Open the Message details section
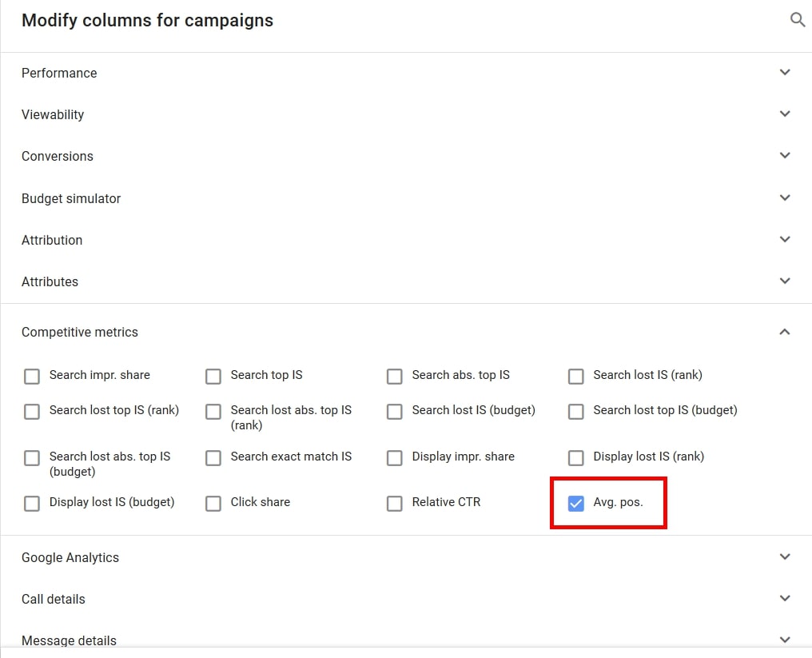The width and height of the screenshot is (812, 658). 784,640
